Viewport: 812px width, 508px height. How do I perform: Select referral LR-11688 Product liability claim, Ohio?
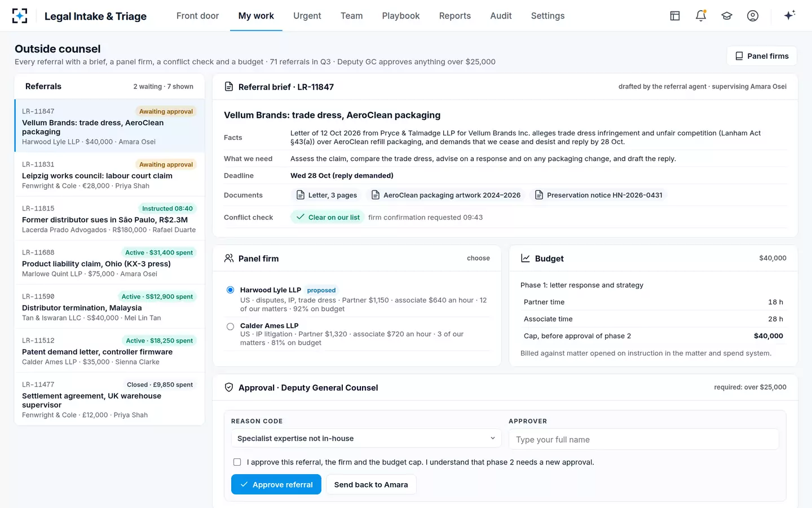click(109, 262)
